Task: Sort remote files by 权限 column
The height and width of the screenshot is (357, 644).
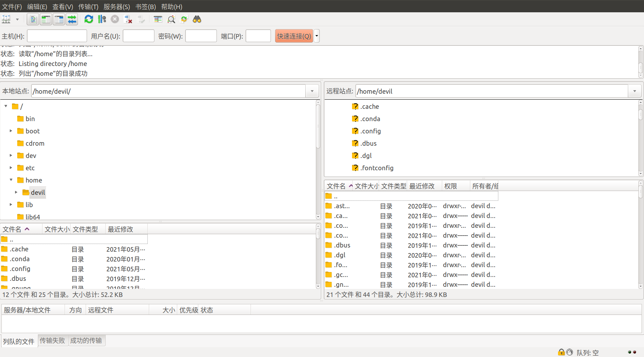Action: point(456,186)
